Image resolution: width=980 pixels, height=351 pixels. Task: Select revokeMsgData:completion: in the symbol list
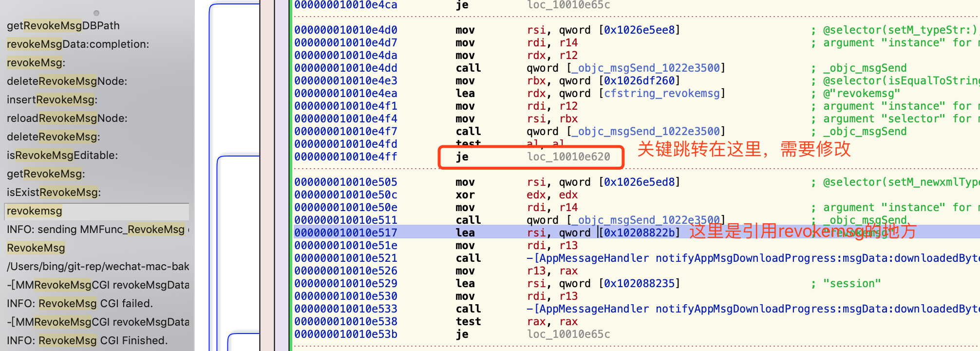(x=78, y=44)
